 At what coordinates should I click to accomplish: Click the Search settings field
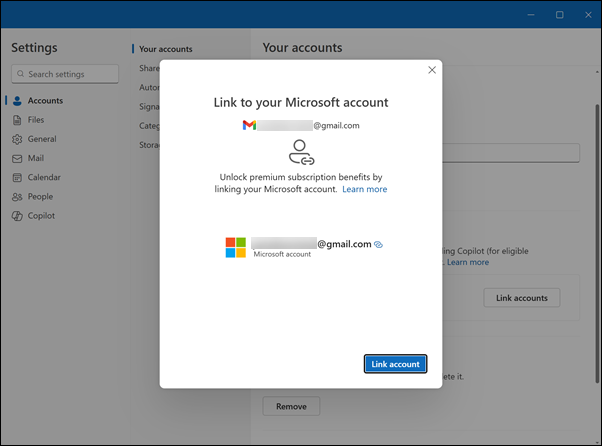click(x=65, y=74)
